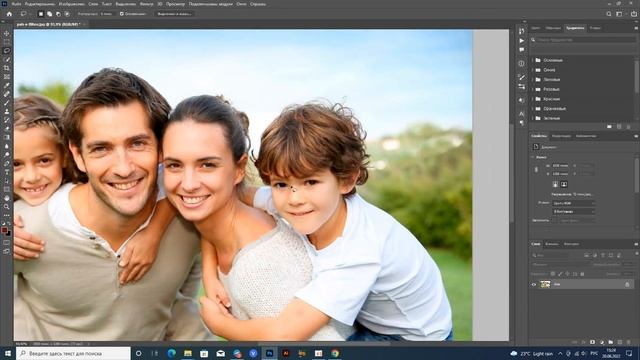The image size is (640, 360).
Task: Select the Eraser tool
Action: click(x=7, y=129)
